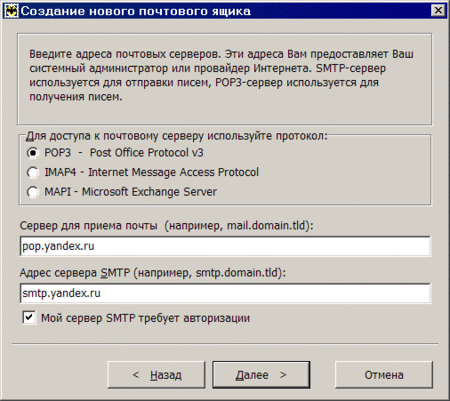Click the pop.yandex.ru incoming server field
The width and height of the screenshot is (450, 401).
click(225, 246)
